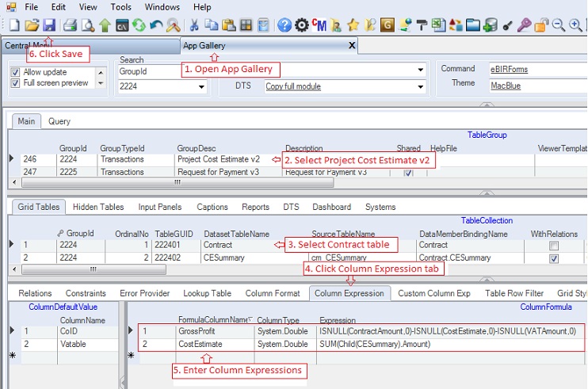This screenshot has width=588, height=389.
Task: Toggle the Allow update checkbox
Action: point(15,72)
